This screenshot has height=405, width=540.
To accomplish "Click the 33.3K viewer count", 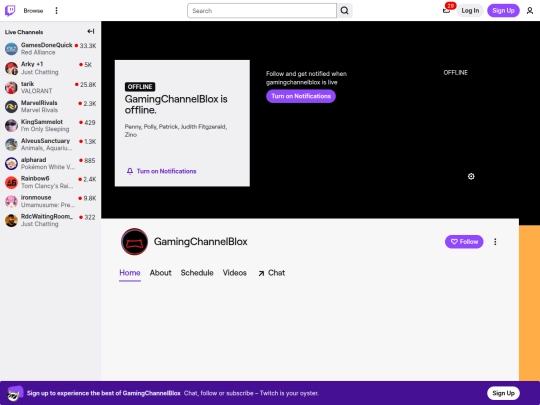I will click(x=88, y=46).
